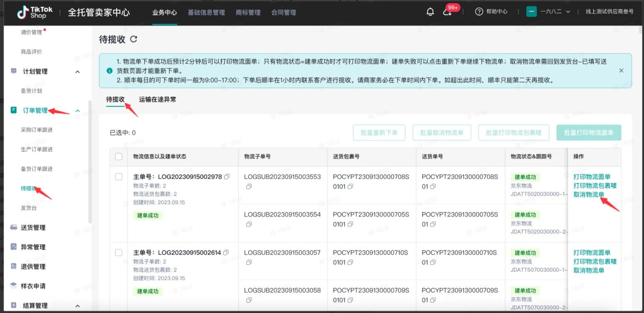This screenshot has width=644, height=313.
Task: Click the 批量取消物流单 button
Action: tap(442, 133)
